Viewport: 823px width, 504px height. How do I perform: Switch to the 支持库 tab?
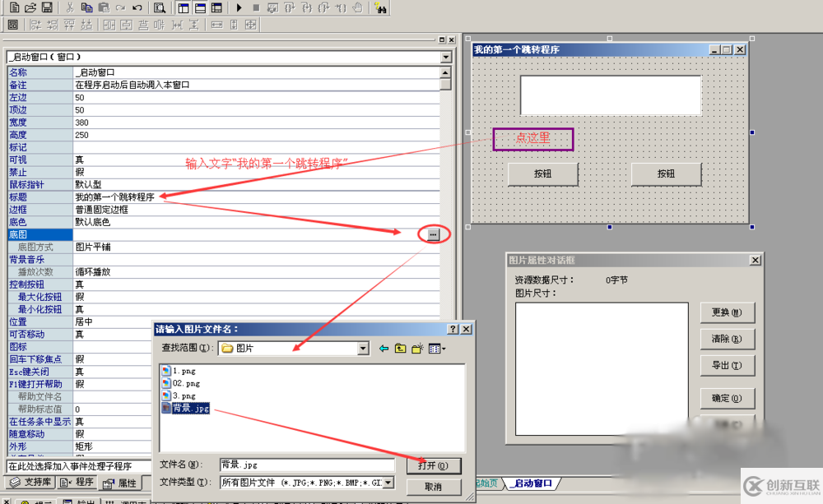pyautogui.click(x=31, y=482)
